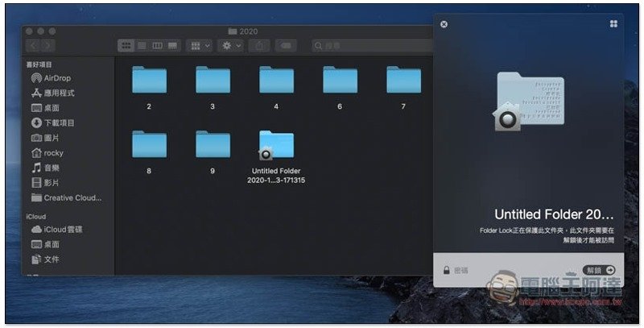Switch Finder to list view

(x=142, y=46)
